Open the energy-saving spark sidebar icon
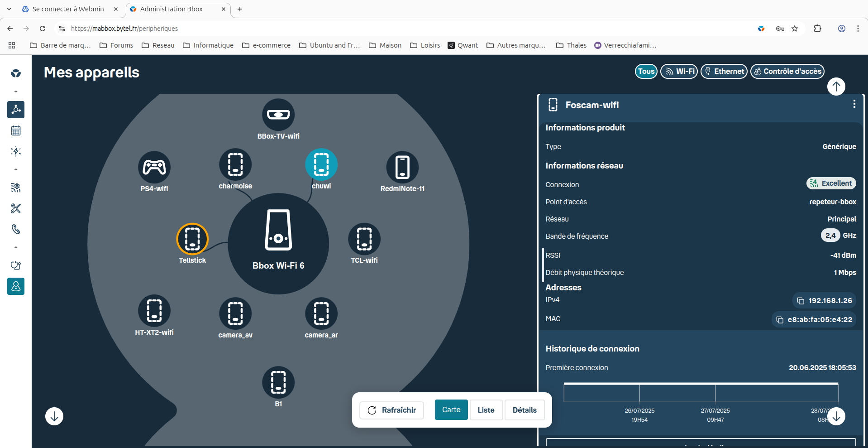868x448 pixels. point(16,151)
